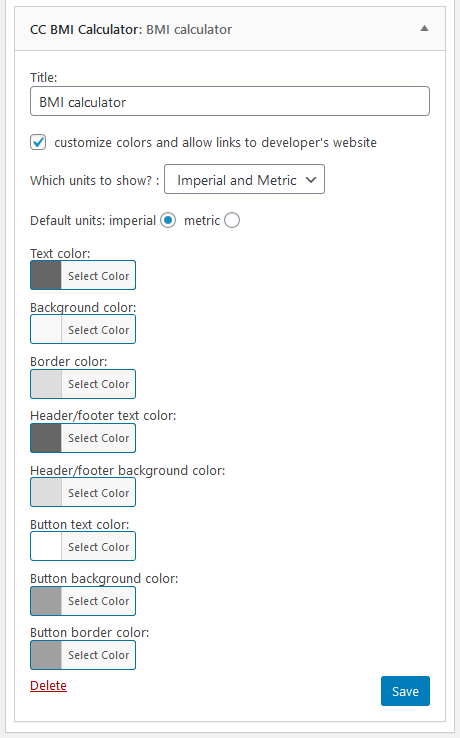Click the Header/footer background color swatch
Screen dimensions: 460x738
[x=46, y=492]
